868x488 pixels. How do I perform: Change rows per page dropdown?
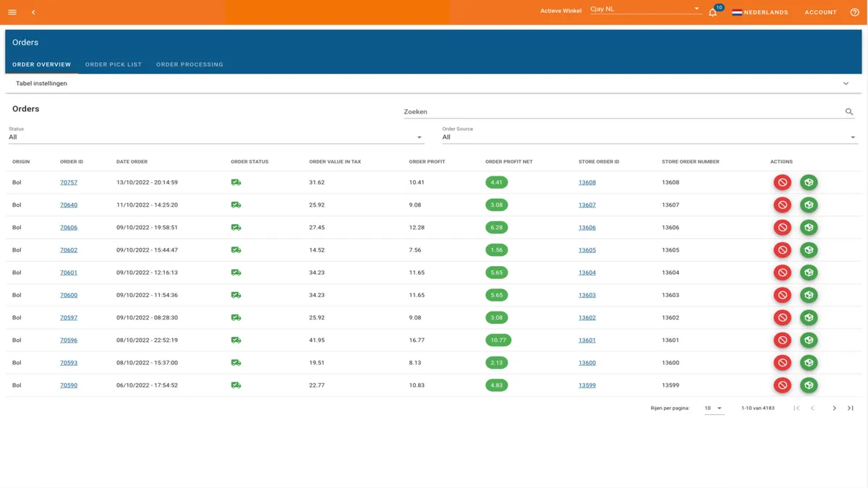(713, 408)
